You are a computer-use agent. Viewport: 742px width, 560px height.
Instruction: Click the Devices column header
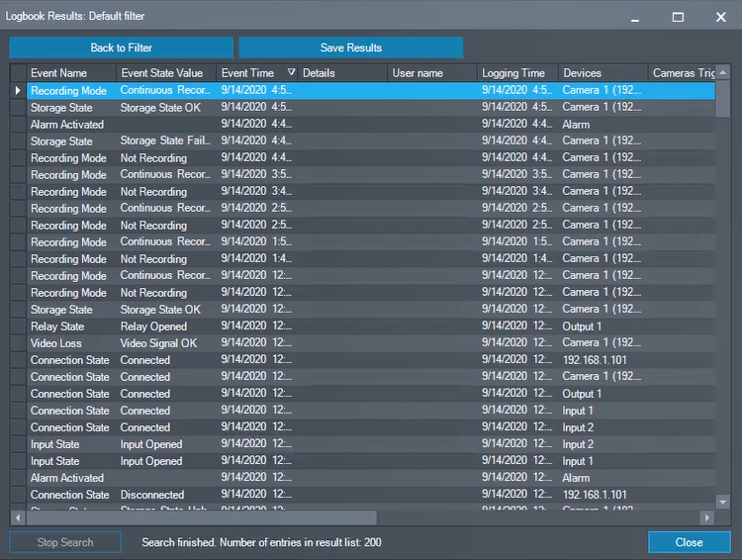[582, 73]
